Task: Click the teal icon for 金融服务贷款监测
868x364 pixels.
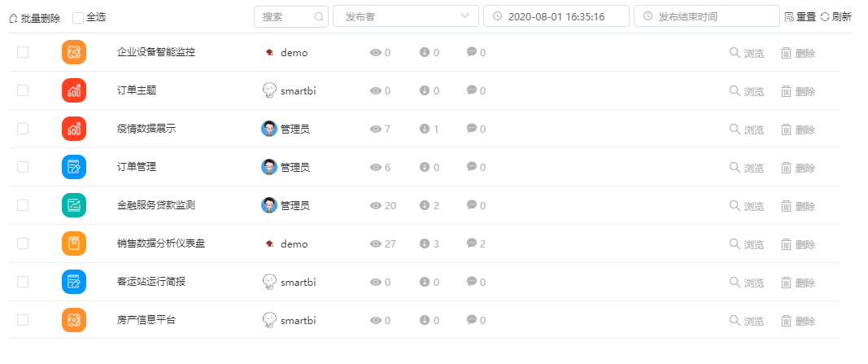Action: tap(74, 205)
